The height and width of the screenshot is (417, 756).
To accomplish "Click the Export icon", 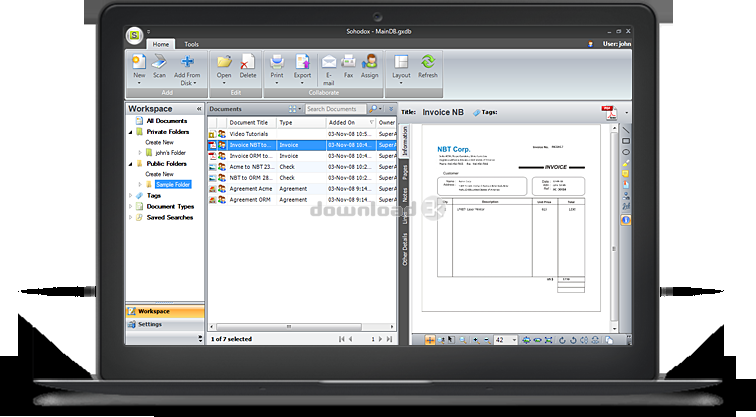I will (302, 62).
